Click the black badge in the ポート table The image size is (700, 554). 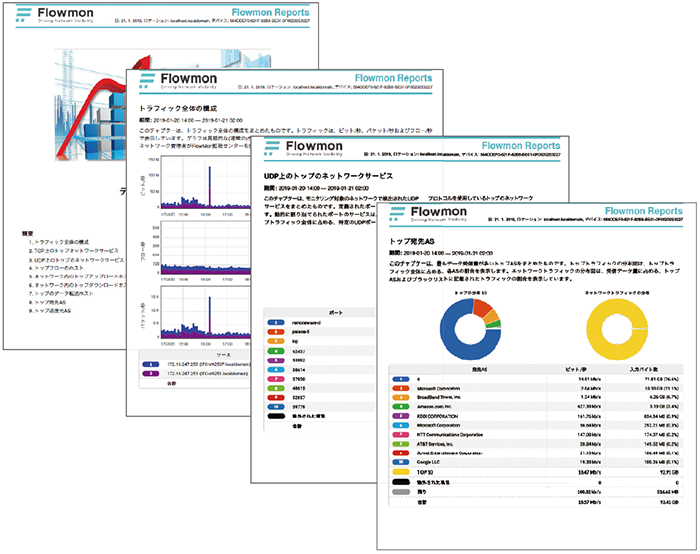pyautogui.click(x=276, y=416)
